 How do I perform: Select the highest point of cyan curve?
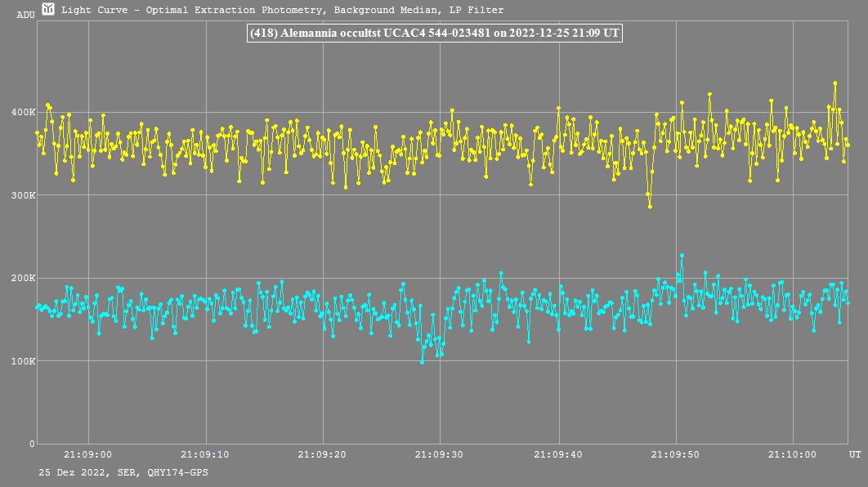point(682,256)
